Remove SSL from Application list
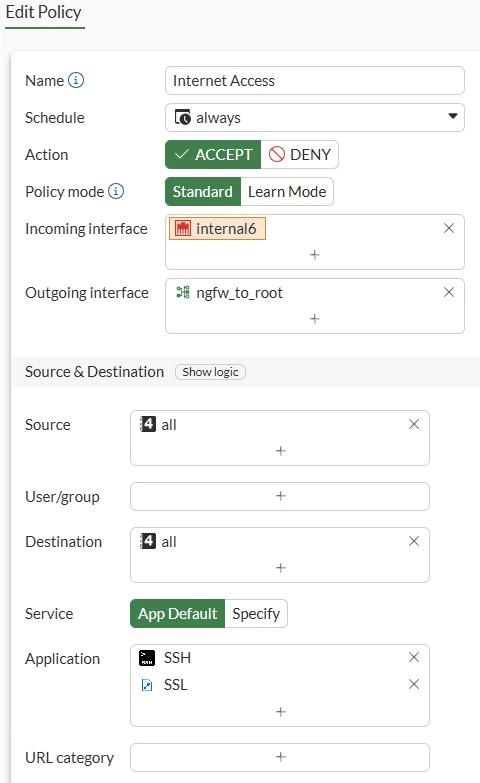This screenshot has height=783, width=480. 414,684
